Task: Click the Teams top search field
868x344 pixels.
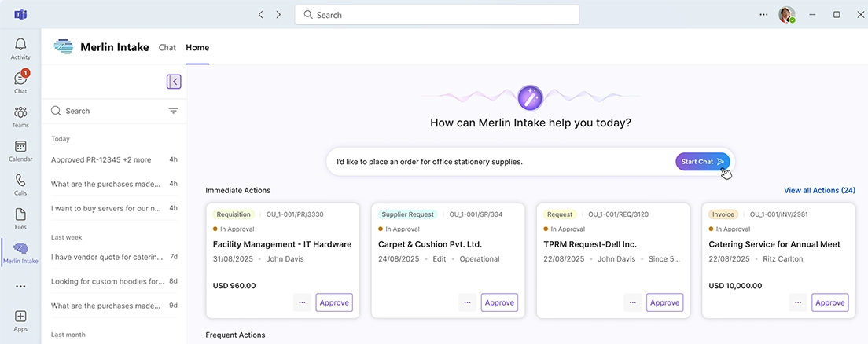Action: tap(436, 15)
